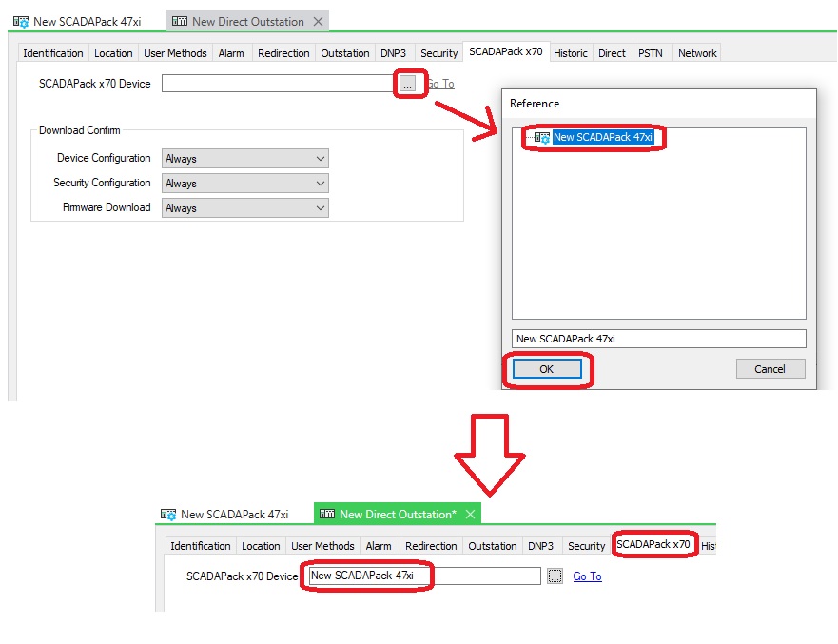Switch to the top Identification tab
This screenshot has width=838, height=644.
(53, 53)
